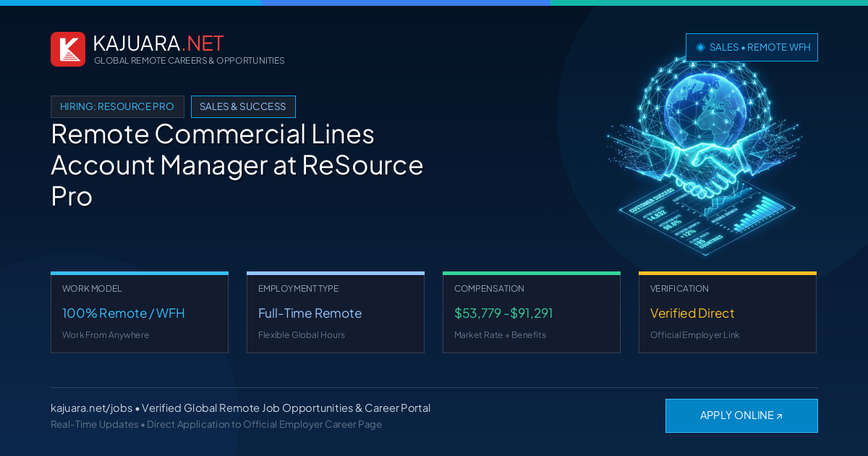Viewport: 868px width, 456px height.
Task: Click the '100% Remote / WFH' value
Action: 124,313
